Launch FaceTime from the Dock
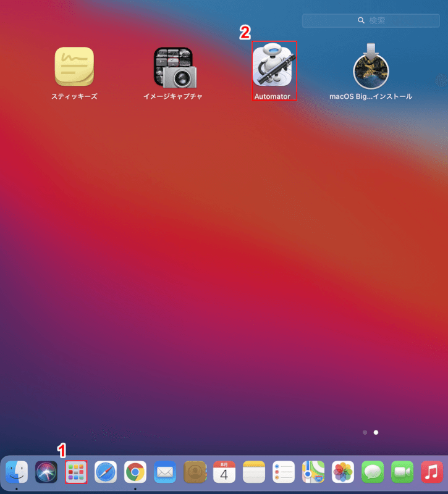448x494 pixels. pyautogui.click(x=402, y=472)
